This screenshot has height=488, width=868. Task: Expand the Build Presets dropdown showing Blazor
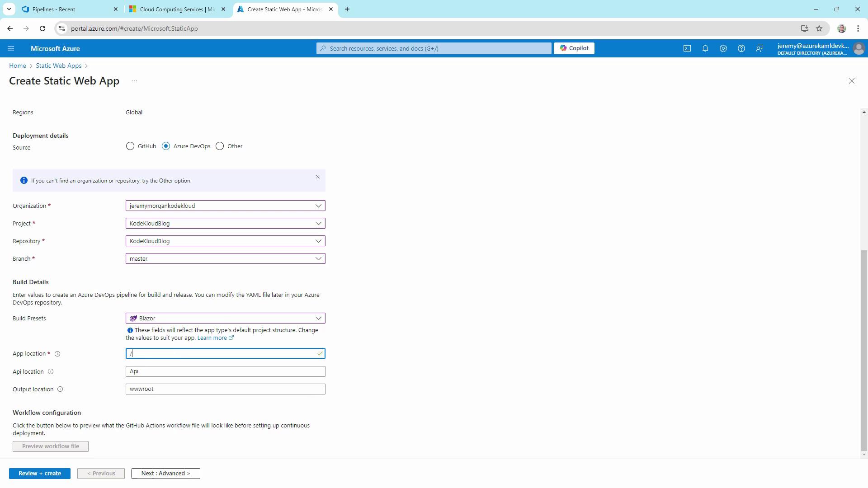(x=226, y=318)
